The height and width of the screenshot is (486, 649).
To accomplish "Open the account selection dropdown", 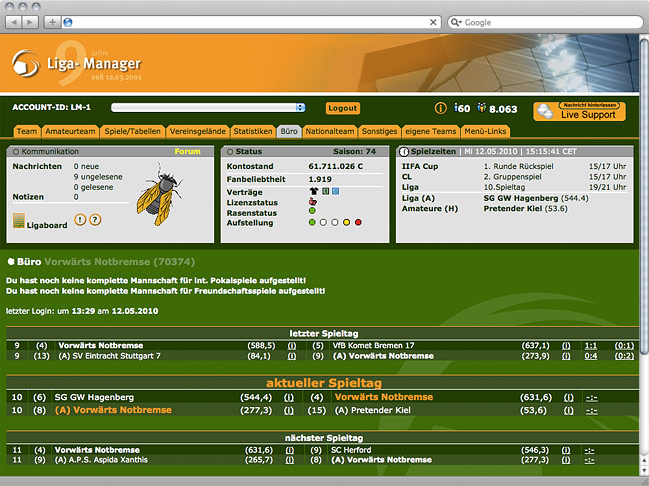I will pyautogui.click(x=208, y=108).
